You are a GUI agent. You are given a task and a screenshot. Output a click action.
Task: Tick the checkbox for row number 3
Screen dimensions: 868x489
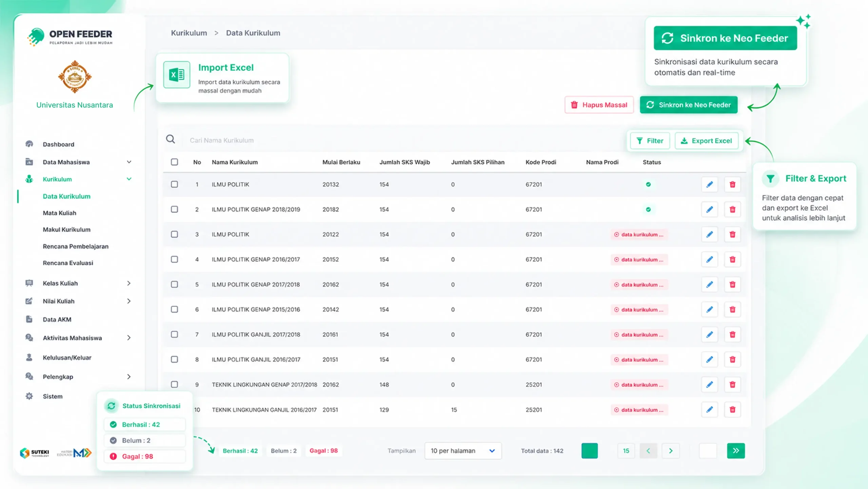[x=174, y=234]
